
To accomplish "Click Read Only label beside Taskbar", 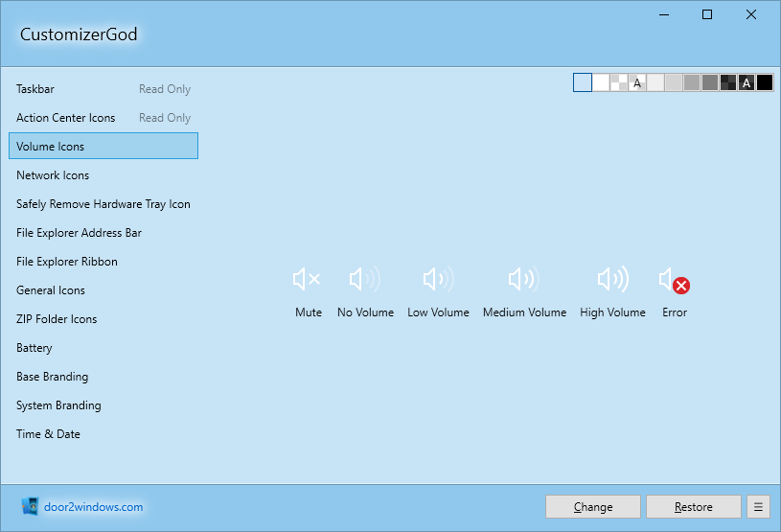I will [165, 88].
